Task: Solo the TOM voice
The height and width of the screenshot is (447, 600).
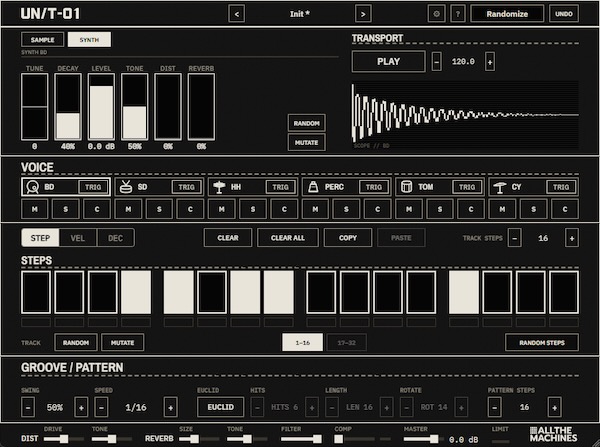Action: pyautogui.click(x=440, y=209)
